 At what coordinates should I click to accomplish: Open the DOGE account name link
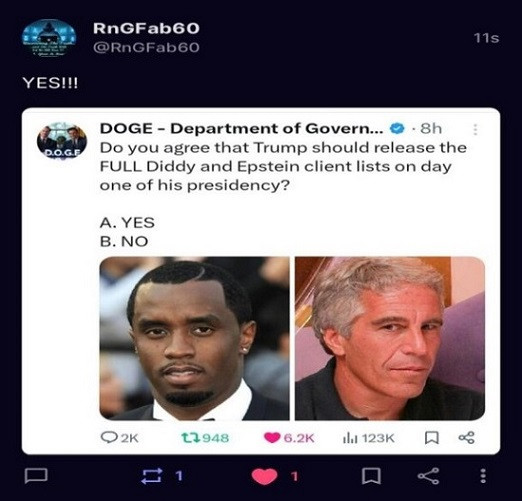(x=242, y=129)
